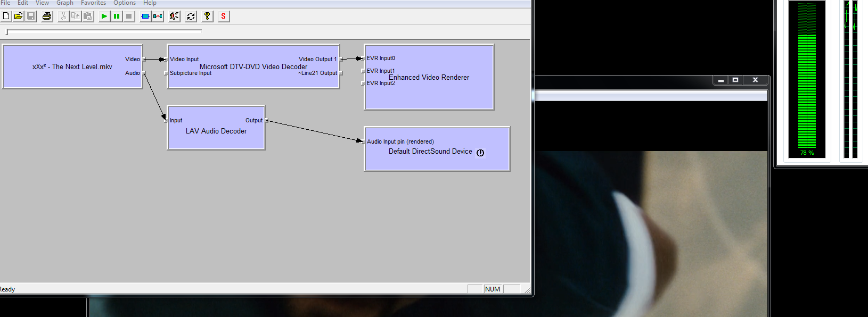Click the Insert Filter toolbar icon
This screenshot has width=868, height=317.
click(x=145, y=16)
